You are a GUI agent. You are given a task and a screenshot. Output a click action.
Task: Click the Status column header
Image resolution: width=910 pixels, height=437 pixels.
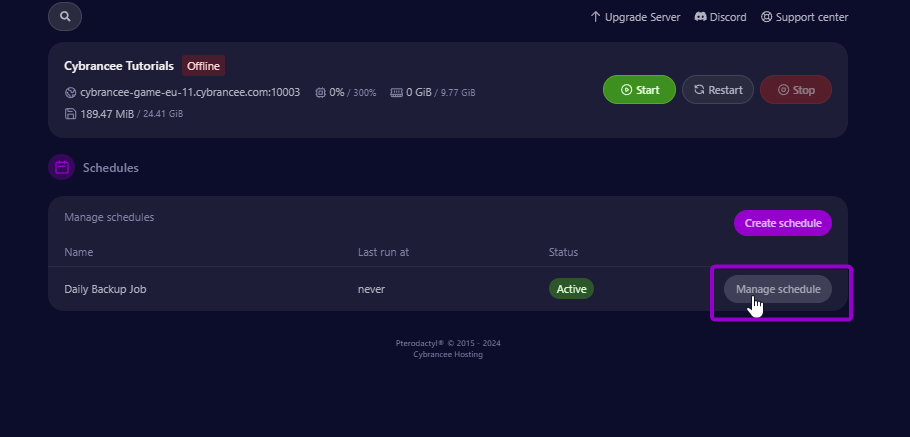pos(564,252)
